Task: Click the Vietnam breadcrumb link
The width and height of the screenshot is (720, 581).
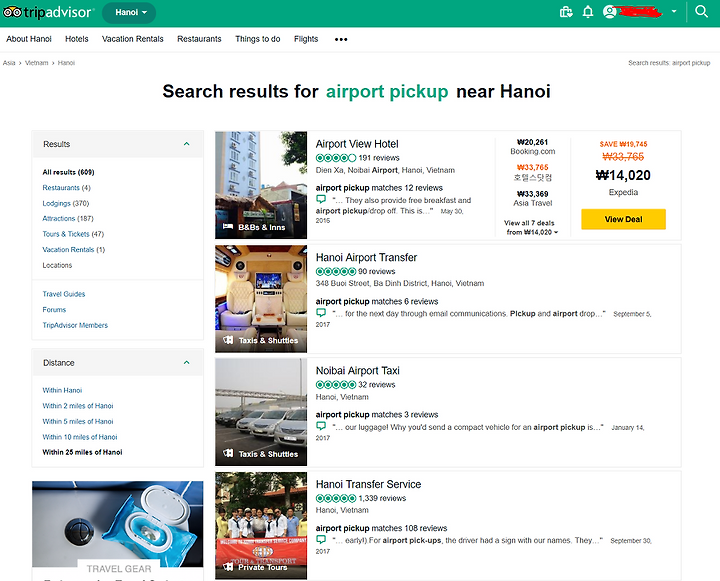Action: click(x=36, y=63)
